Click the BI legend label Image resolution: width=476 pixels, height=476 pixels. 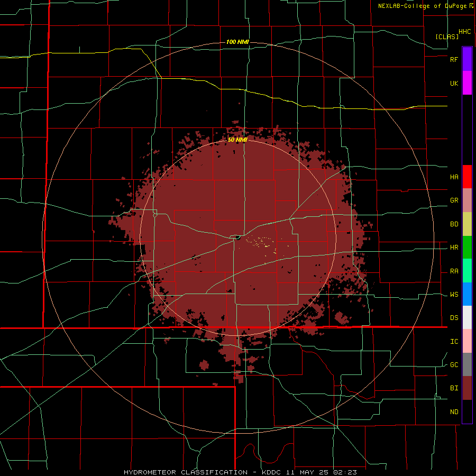coord(454,388)
